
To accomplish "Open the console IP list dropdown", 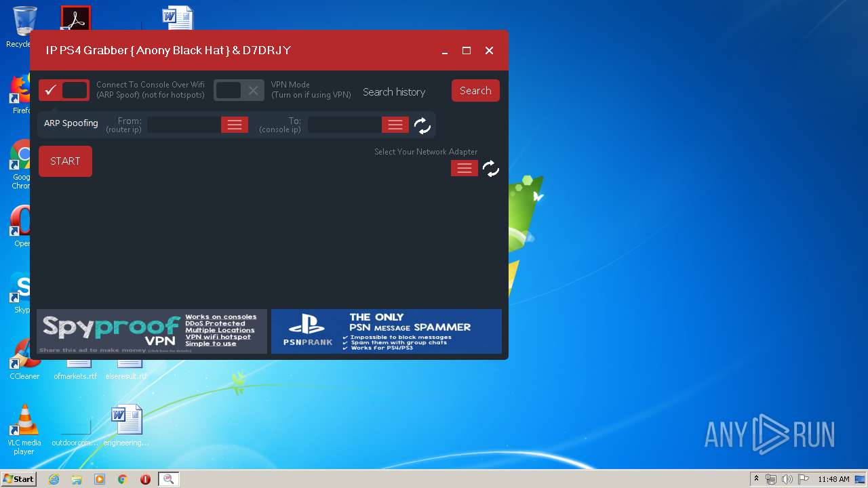I will coord(395,125).
